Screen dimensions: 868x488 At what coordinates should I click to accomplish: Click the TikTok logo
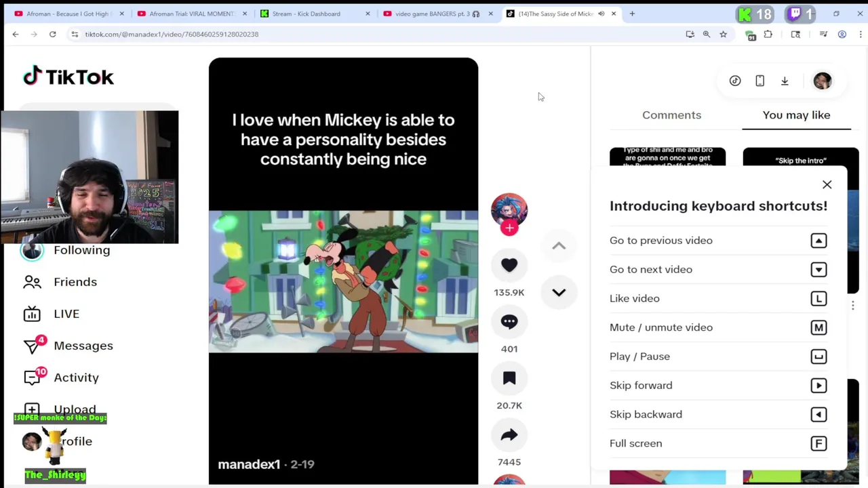[68, 77]
